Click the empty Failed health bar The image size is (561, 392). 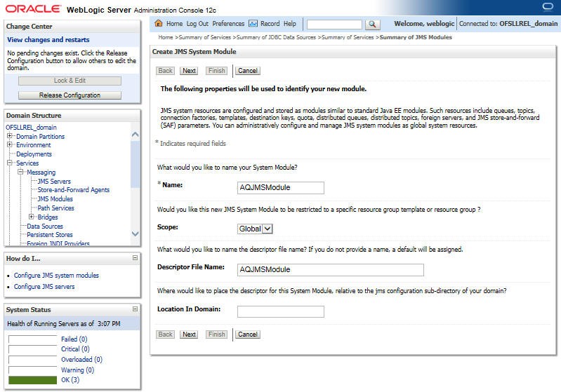click(32, 339)
